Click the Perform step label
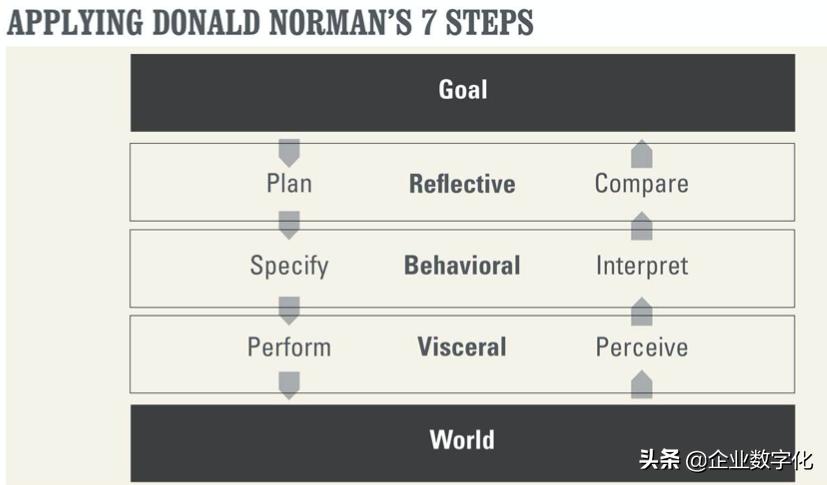 pyautogui.click(x=289, y=348)
